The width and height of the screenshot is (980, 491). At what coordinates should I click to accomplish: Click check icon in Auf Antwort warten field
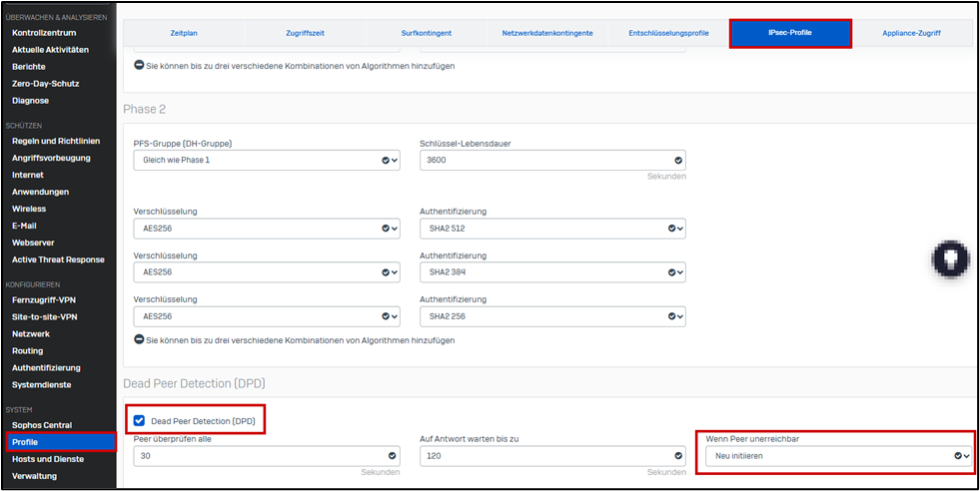pos(678,456)
